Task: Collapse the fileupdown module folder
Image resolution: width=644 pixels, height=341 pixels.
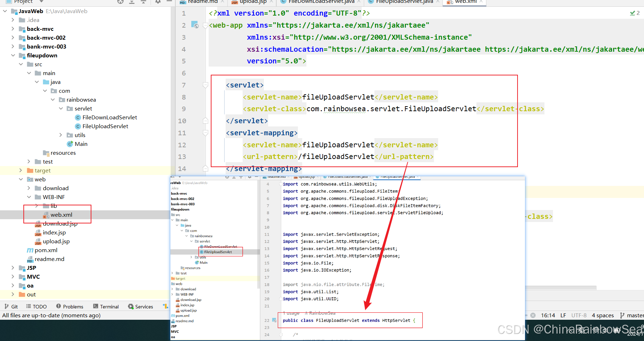Action: point(13,55)
